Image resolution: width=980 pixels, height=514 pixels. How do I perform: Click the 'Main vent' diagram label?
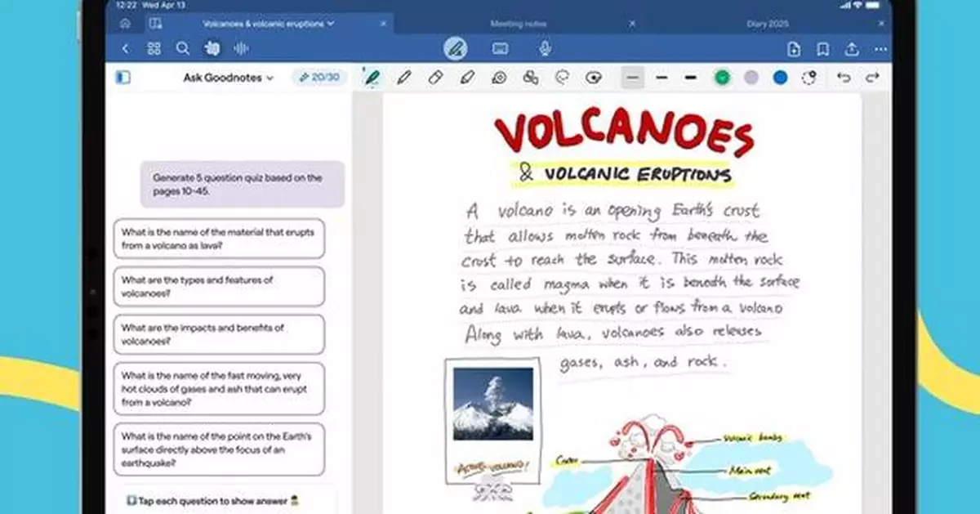click(x=749, y=471)
